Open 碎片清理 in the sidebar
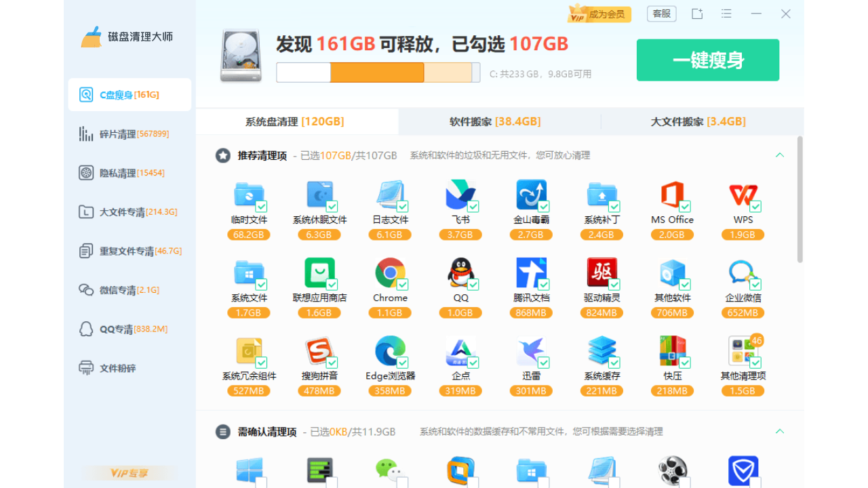Image resolution: width=868 pixels, height=488 pixels. (130, 134)
